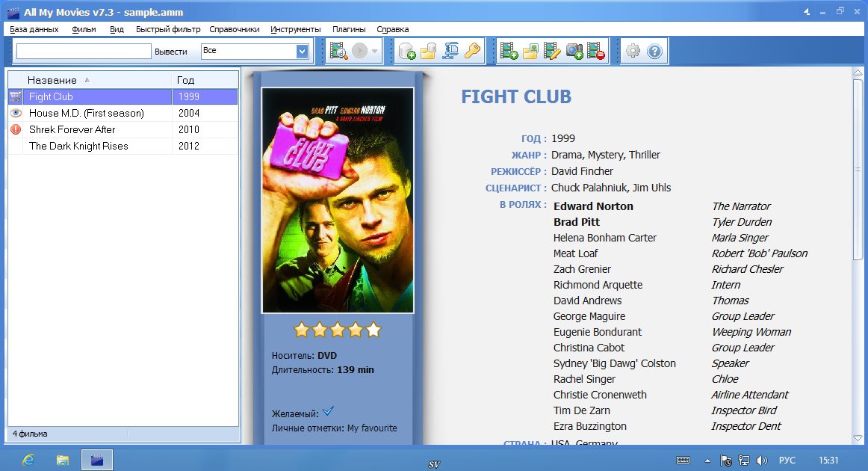Image resolution: width=868 pixels, height=471 pixels.
Task: Add movie from folder with picture icon
Action: [x=530, y=51]
